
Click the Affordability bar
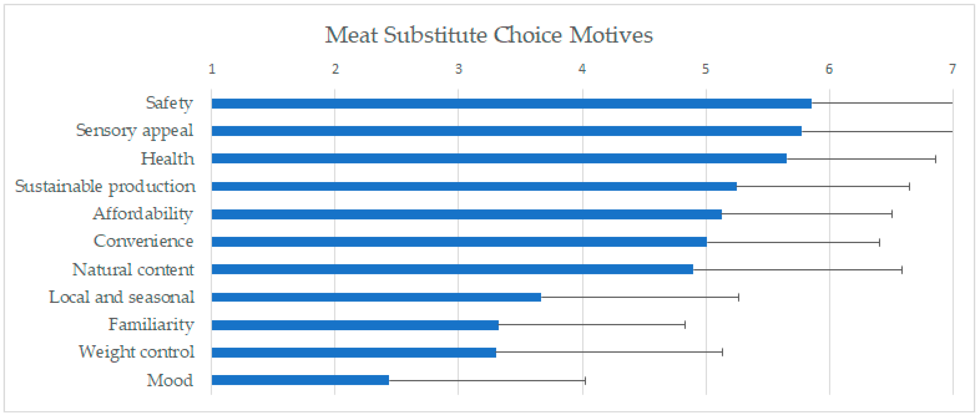(x=466, y=215)
